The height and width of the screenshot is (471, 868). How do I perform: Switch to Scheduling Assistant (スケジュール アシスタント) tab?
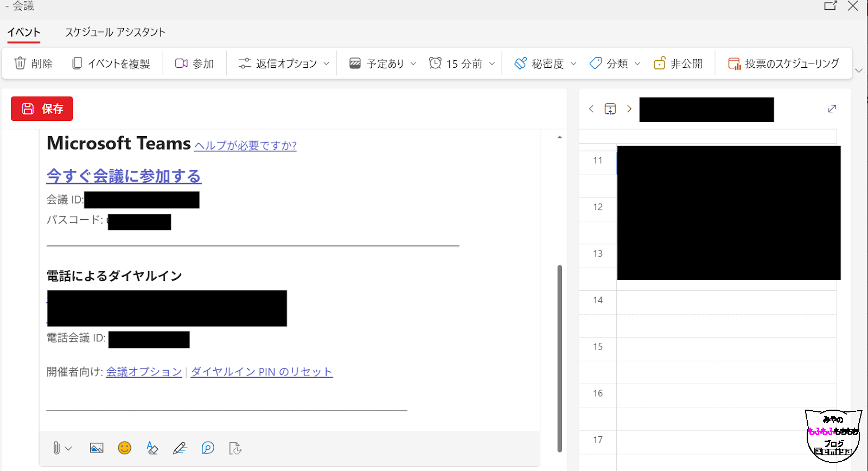[x=115, y=32]
